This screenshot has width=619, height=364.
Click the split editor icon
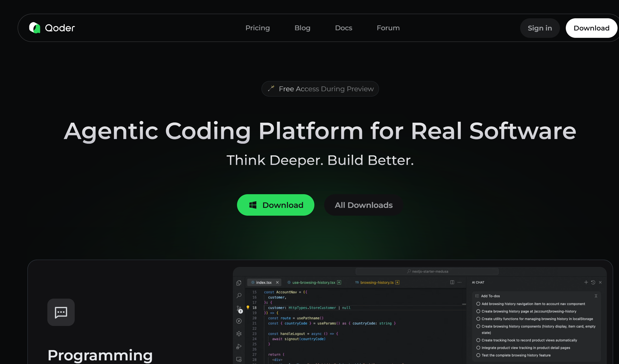[452, 282]
